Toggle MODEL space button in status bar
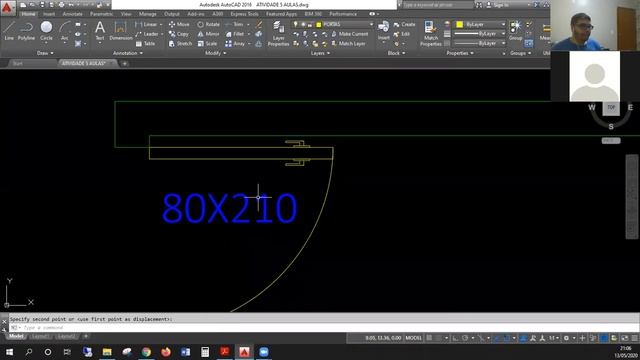Screen dimensions: 640x360 (413, 338)
